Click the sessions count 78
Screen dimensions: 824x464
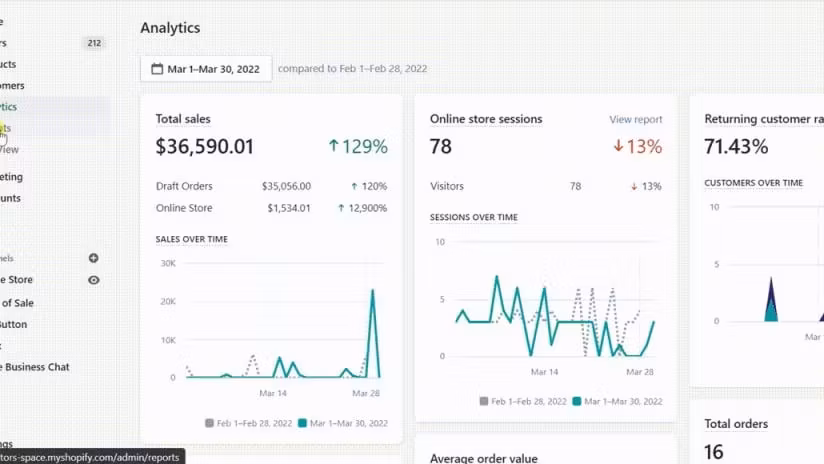pyautogui.click(x=440, y=147)
